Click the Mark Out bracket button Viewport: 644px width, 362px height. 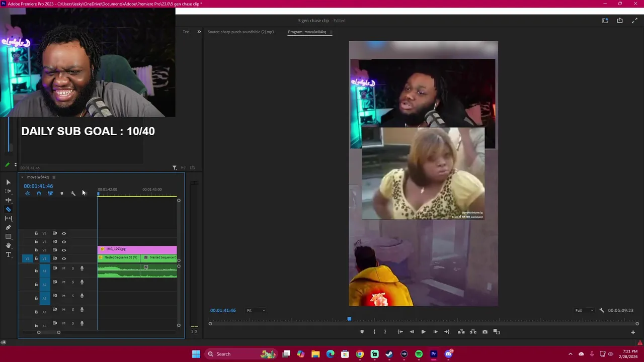click(x=385, y=332)
